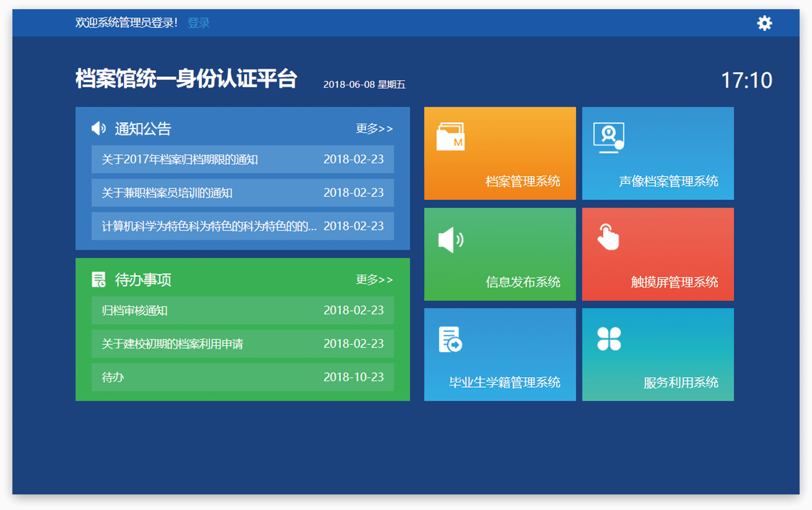Open notice 关于2017年档案归档期限的通知
The width and height of the screenshot is (812, 510).
coord(180,159)
